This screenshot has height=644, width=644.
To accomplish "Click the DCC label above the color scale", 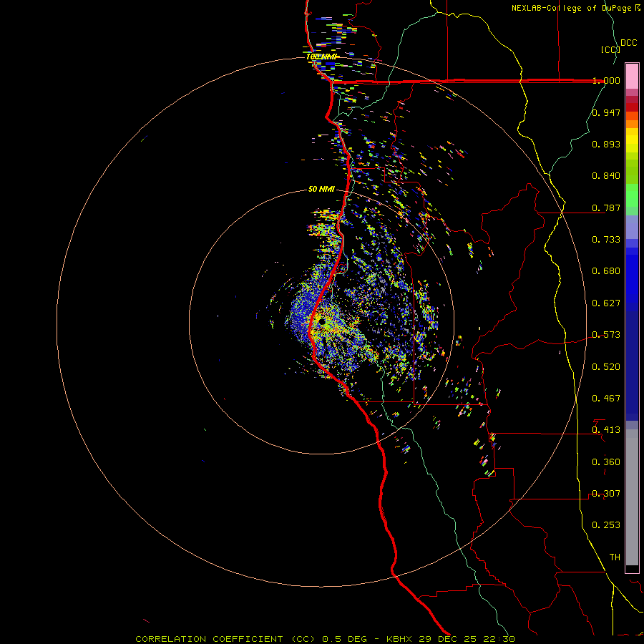I will (628, 43).
